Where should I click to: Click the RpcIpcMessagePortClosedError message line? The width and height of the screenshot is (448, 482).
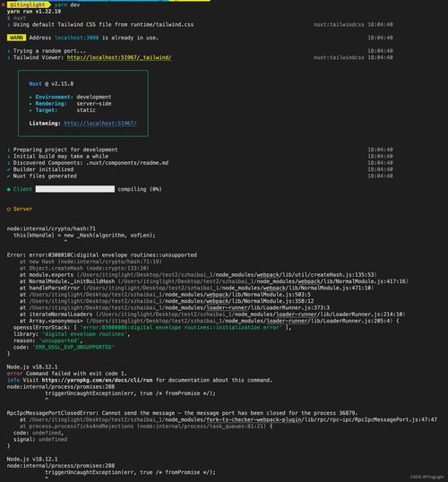point(183,413)
